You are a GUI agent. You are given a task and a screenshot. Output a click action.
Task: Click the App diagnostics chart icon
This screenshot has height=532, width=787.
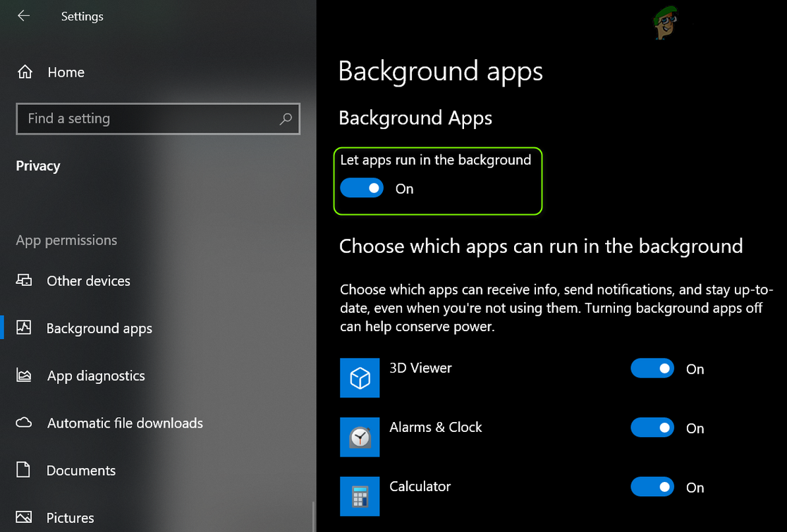click(23, 375)
